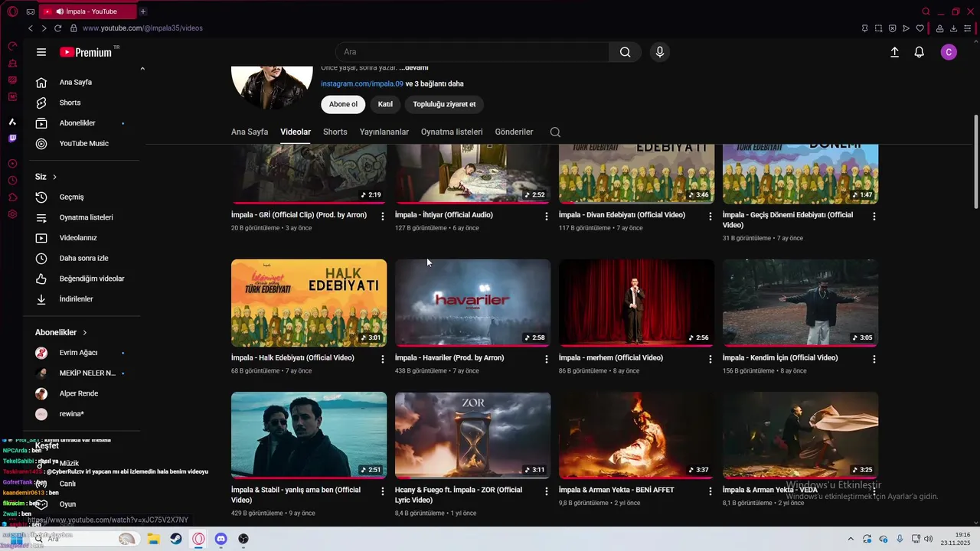Viewport: 980px width, 551px height.
Task: Open a new browser tab
Action: click(143, 11)
